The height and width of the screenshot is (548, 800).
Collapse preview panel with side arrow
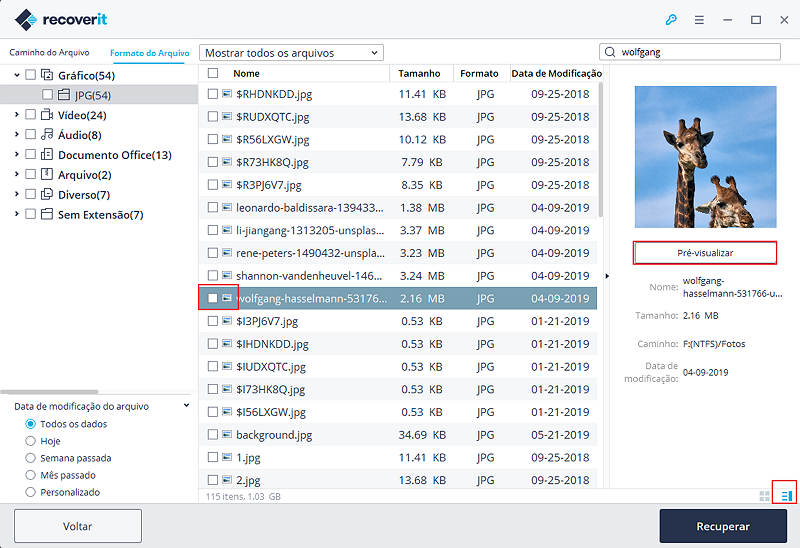(607, 276)
